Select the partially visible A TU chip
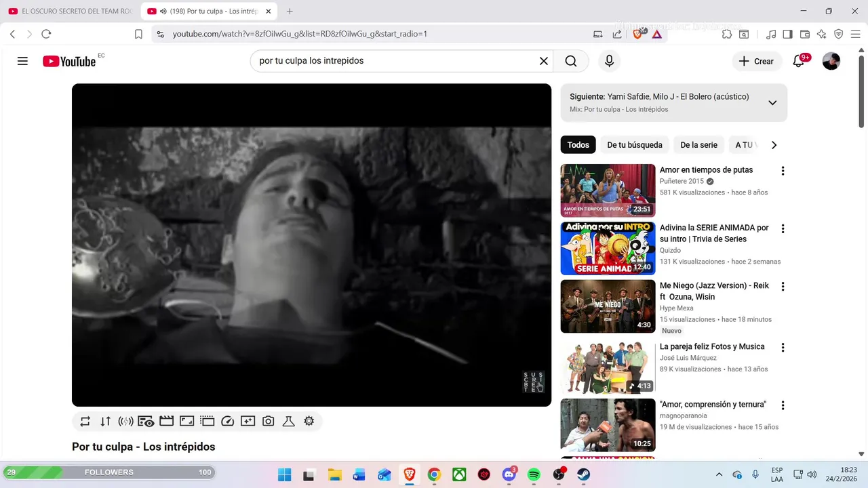Viewport: 868px width, 488px height. [x=743, y=145]
